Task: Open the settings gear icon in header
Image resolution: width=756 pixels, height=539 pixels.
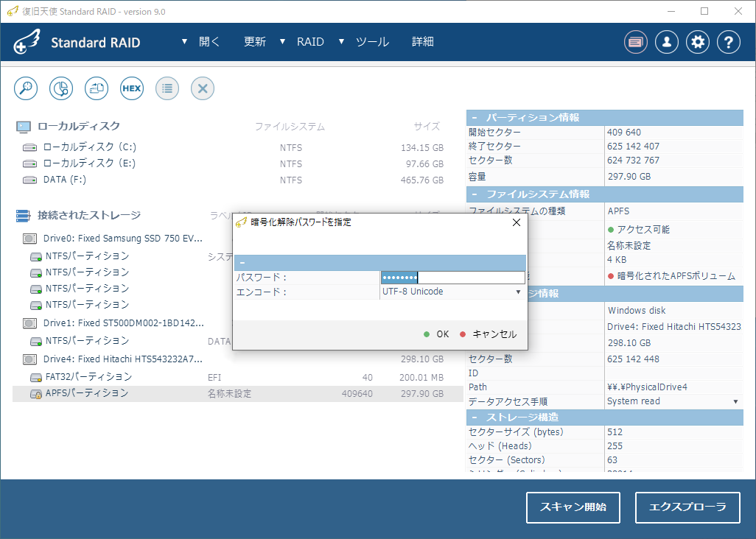Action: 698,43
